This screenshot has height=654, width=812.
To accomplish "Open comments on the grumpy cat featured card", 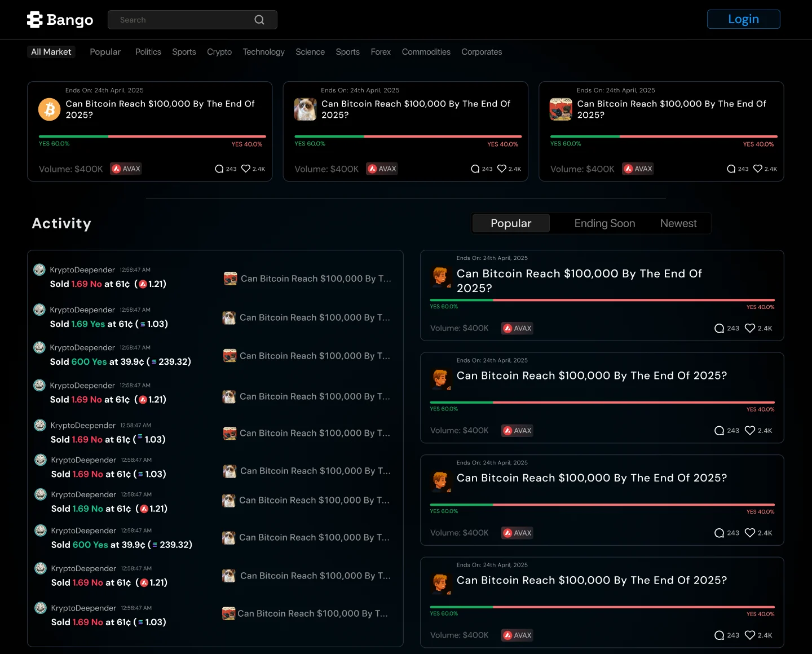I will [475, 169].
